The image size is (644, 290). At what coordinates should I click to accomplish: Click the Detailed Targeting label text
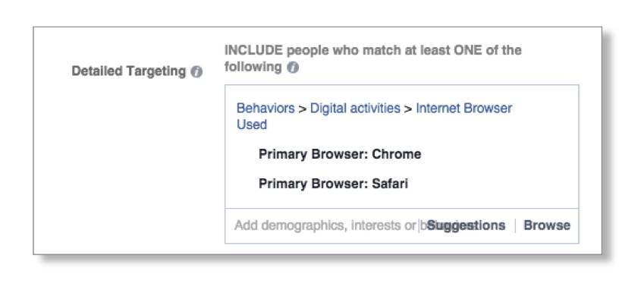(x=128, y=71)
